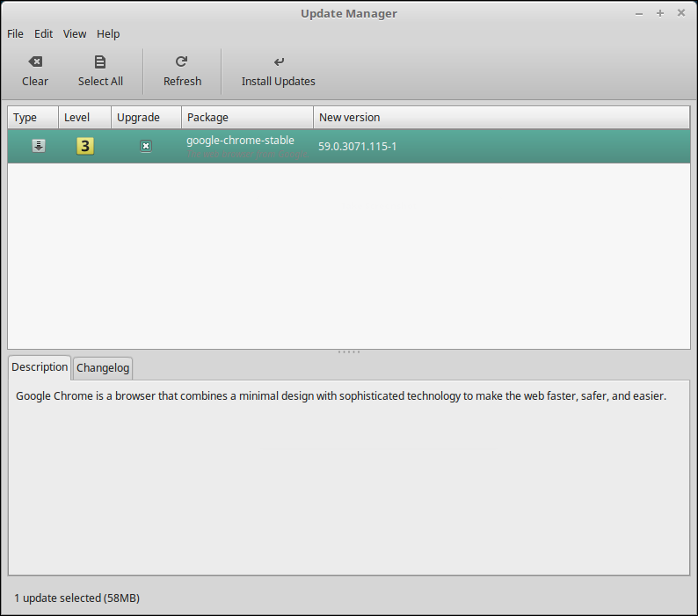Click the Select All document icon
Viewport: 698px width, 616px height.
100,62
